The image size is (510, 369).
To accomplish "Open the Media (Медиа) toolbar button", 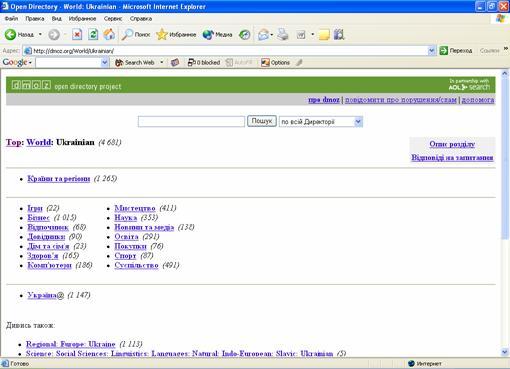I will click(217, 34).
